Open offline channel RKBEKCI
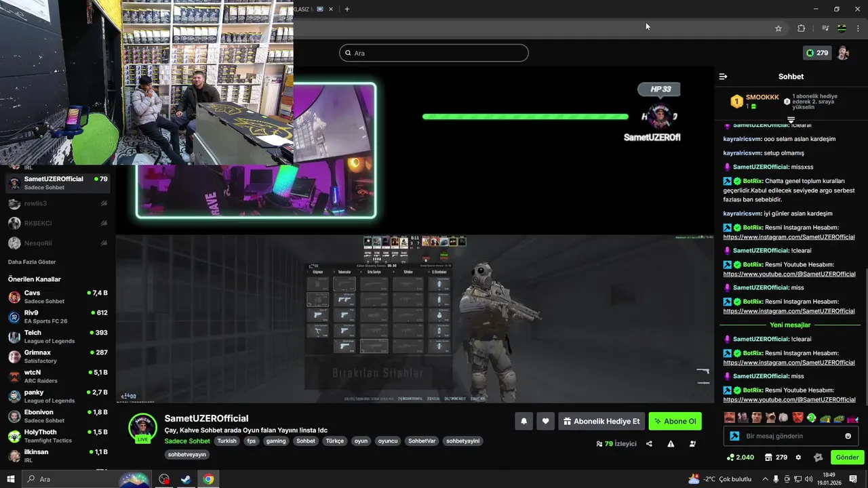This screenshot has width=868, height=488. pyautogui.click(x=58, y=223)
